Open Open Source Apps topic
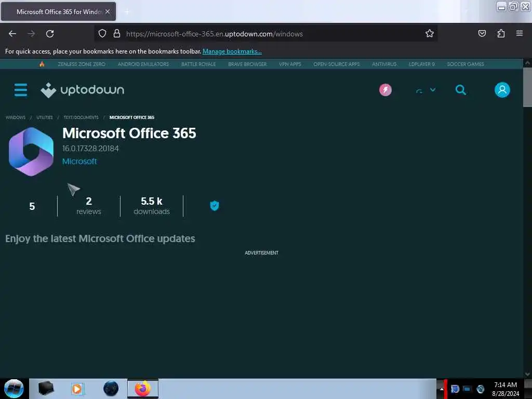The image size is (532, 399). (x=337, y=64)
